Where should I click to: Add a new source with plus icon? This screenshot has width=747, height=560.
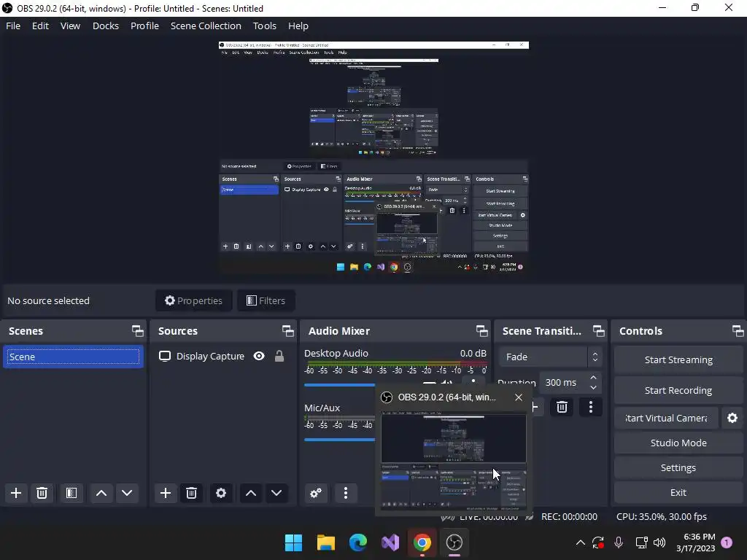(166, 493)
